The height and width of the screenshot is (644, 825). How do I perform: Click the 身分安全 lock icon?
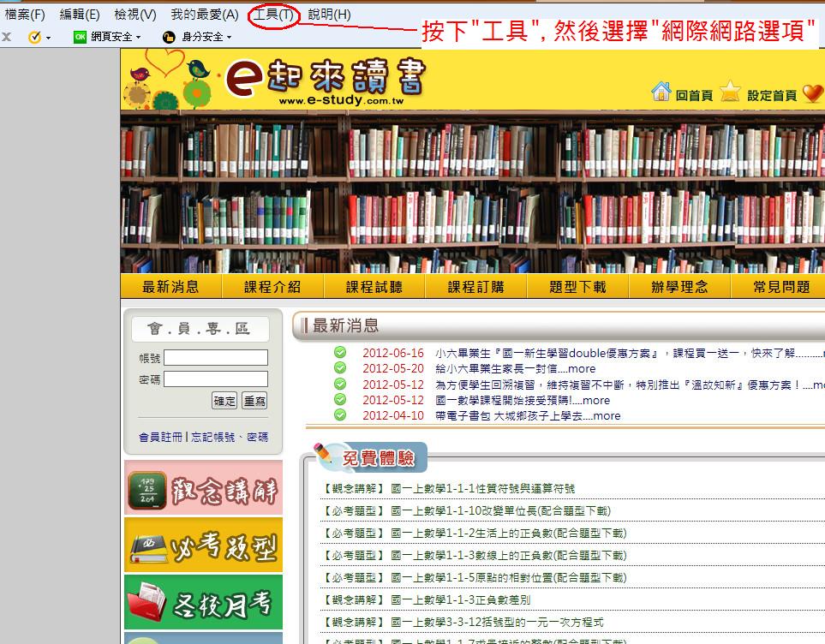click(x=169, y=37)
